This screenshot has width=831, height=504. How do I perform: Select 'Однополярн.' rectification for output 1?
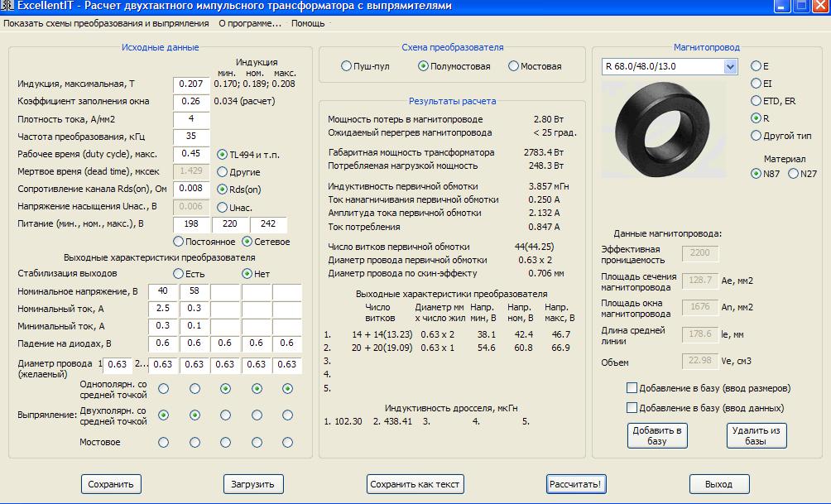(x=163, y=388)
